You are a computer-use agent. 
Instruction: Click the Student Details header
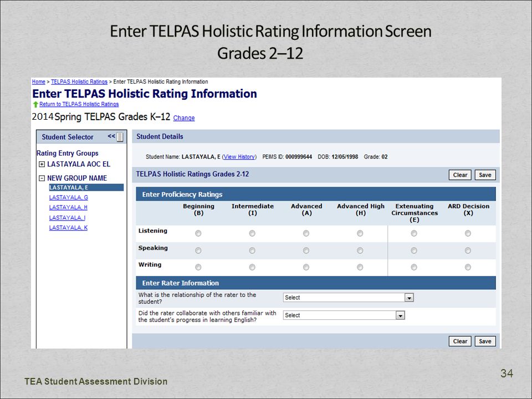[x=160, y=136]
